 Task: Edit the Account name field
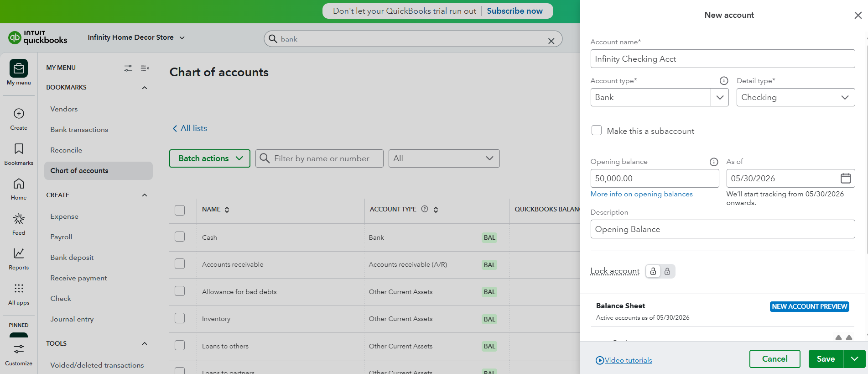[x=722, y=59]
